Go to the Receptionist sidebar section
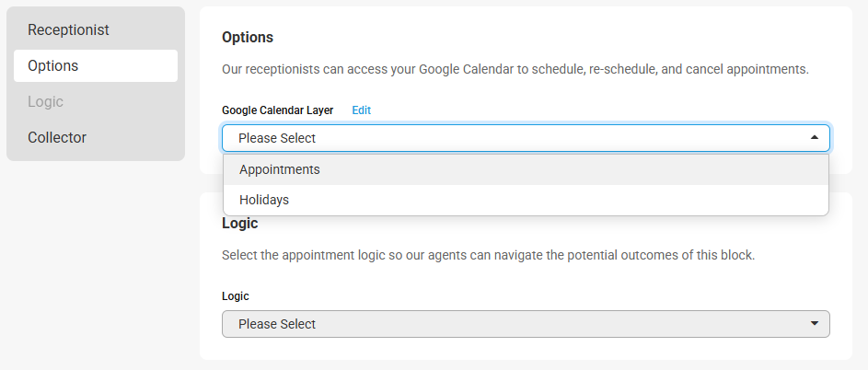The image size is (868, 370). click(x=68, y=30)
